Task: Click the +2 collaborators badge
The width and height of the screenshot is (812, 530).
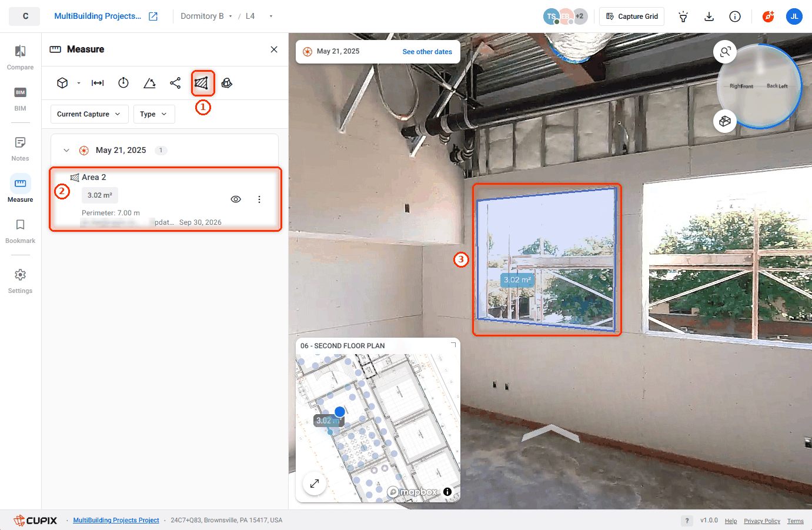Action: [x=580, y=16]
